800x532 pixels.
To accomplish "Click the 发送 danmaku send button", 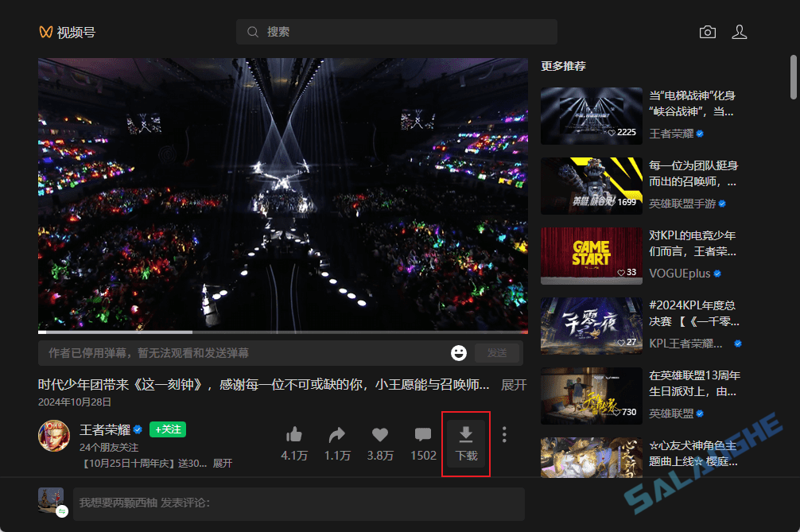I will [497, 352].
